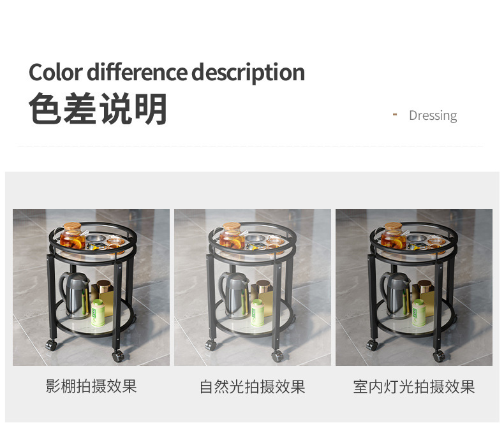This screenshot has height=429, width=504.
Task: Click the small brown dash before Dressing
Action: (x=395, y=114)
